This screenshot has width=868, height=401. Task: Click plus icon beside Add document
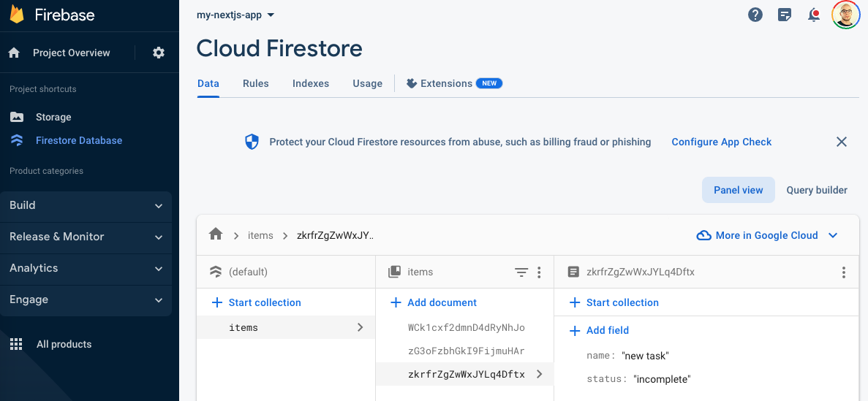396,302
